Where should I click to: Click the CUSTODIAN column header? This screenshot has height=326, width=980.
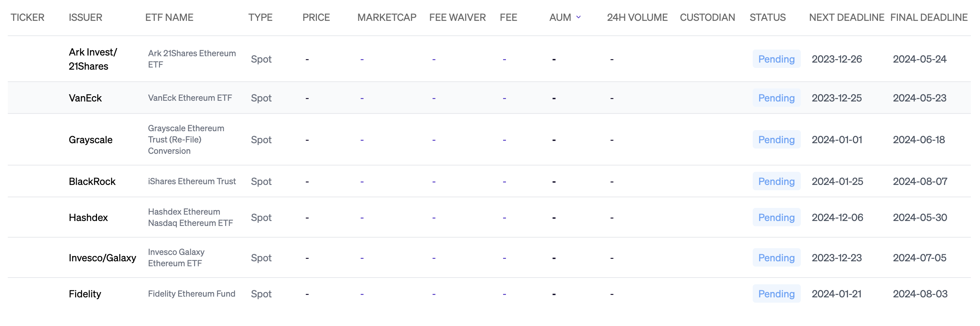click(707, 17)
